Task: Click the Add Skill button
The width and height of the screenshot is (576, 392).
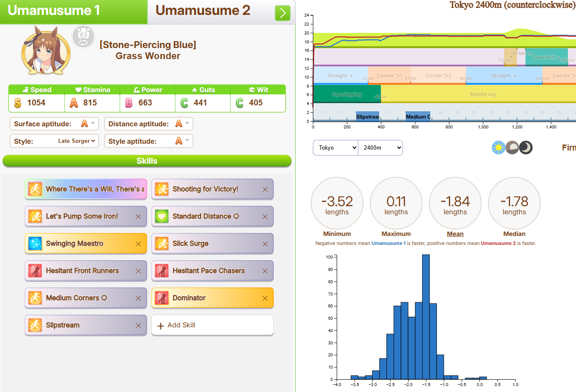Action: point(213,325)
